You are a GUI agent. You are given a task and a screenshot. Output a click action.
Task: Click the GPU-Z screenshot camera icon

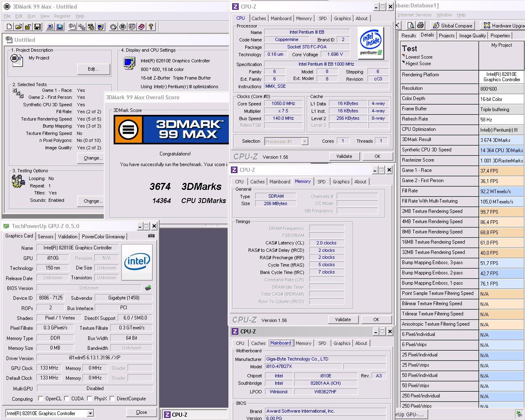coord(151,236)
